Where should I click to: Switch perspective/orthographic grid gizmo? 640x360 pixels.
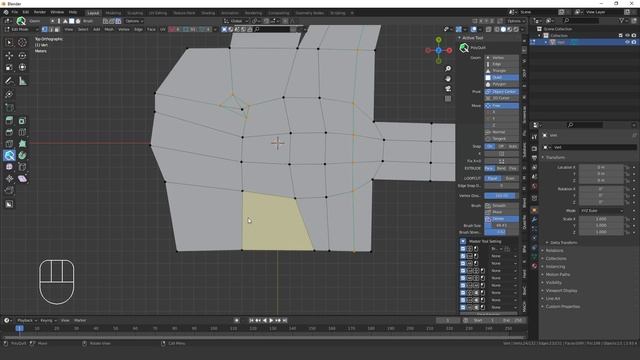tap(448, 98)
